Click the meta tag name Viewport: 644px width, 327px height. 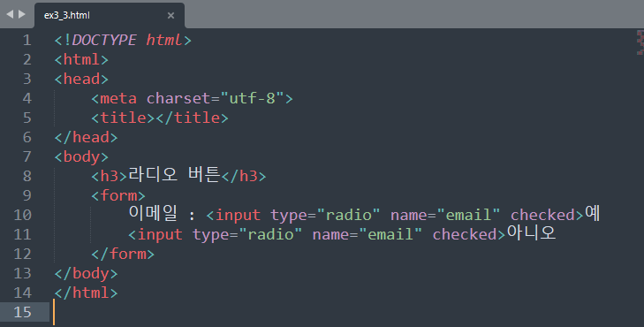[118, 99]
